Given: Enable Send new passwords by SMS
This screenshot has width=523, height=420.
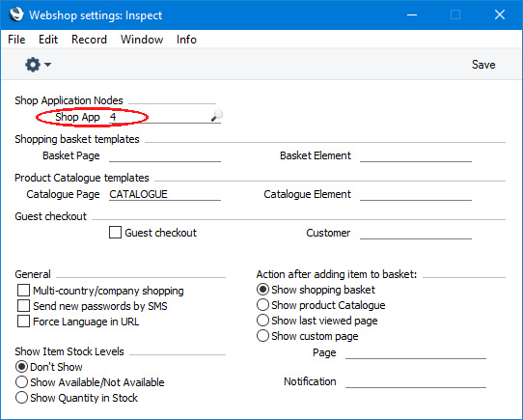Looking at the screenshot, I should point(23,306).
